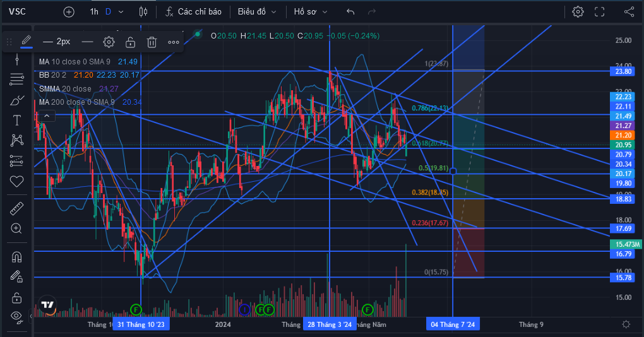Open price scale settings gear at the bottom
This screenshot has height=337, width=644.
coord(626,324)
